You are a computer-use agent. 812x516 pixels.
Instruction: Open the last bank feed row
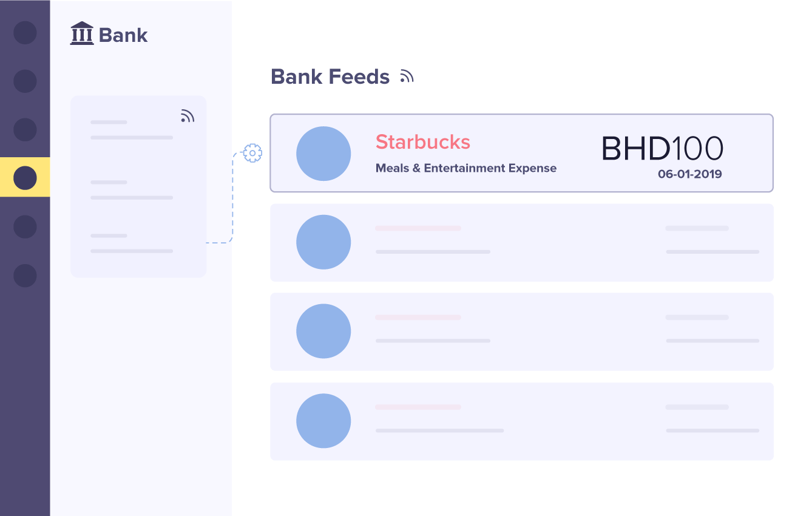pos(521,421)
